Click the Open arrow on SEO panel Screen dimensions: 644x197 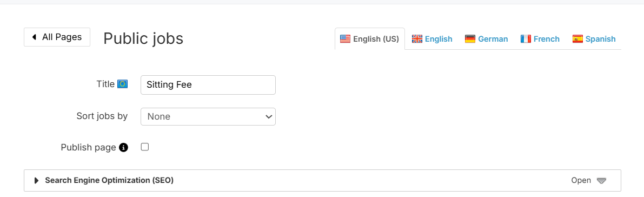coord(601,181)
